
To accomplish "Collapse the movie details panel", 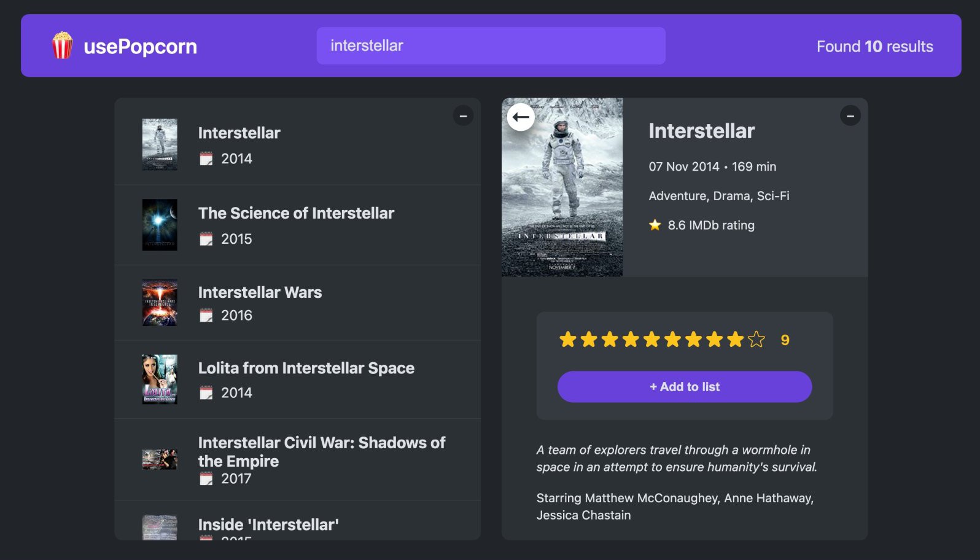I will (850, 115).
